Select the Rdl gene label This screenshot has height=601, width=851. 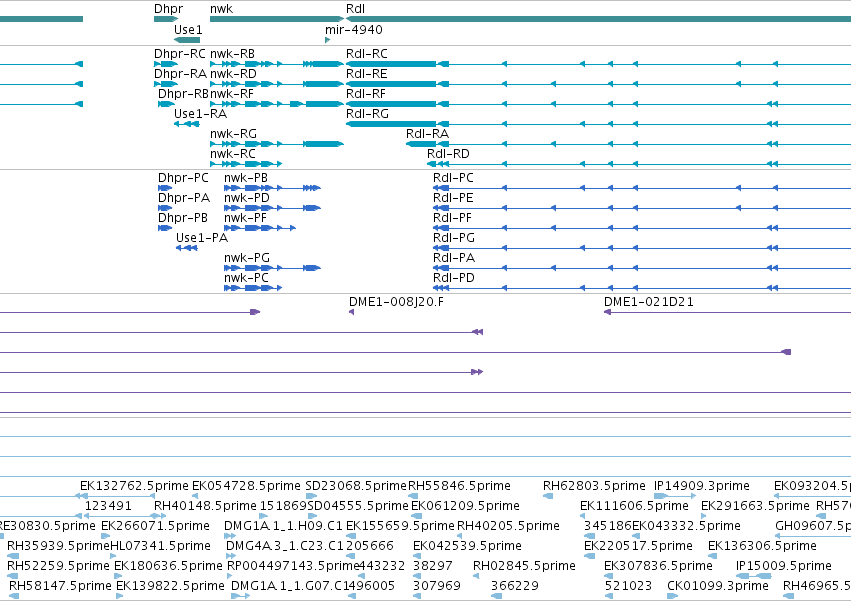[355, 9]
